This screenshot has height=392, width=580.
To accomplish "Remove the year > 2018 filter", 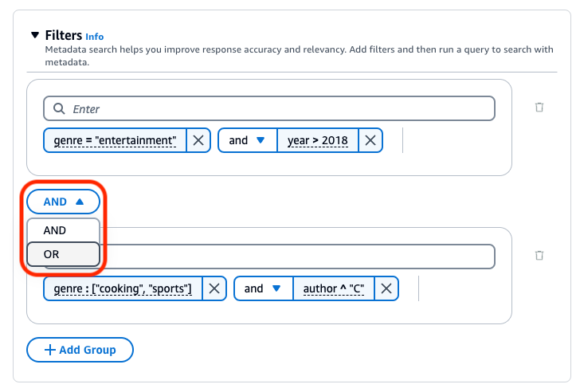I will coord(370,140).
